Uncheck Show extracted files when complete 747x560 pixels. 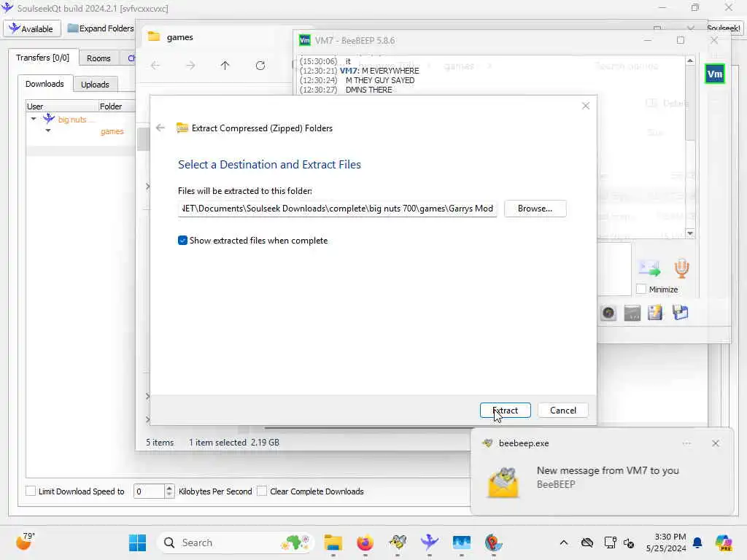tap(182, 241)
